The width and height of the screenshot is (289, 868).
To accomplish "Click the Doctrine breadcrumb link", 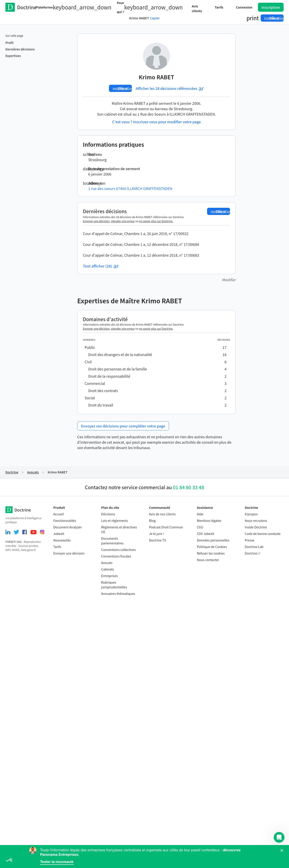I will pyautogui.click(x=12, y=472).
